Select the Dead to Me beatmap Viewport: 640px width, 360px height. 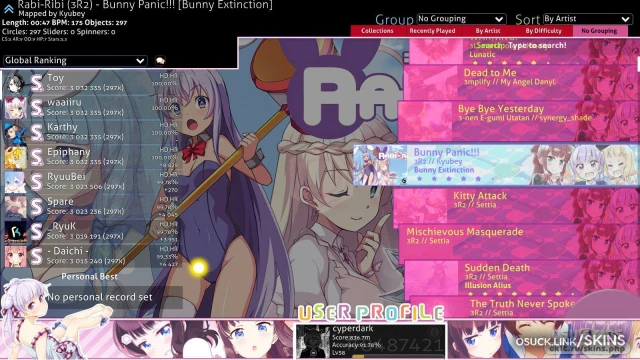(521, 82)
